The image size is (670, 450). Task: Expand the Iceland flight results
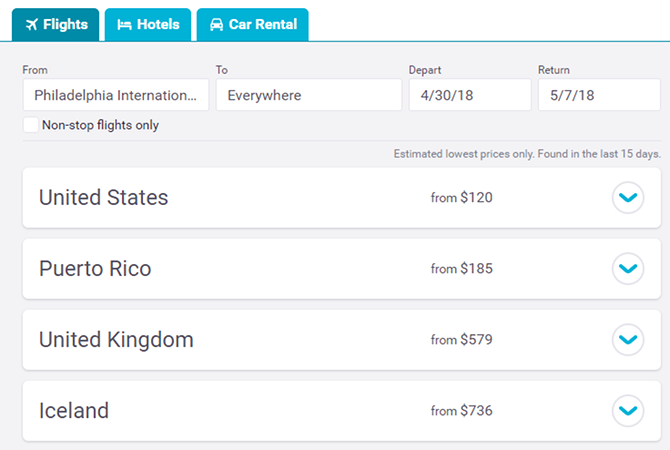[627, 410]
